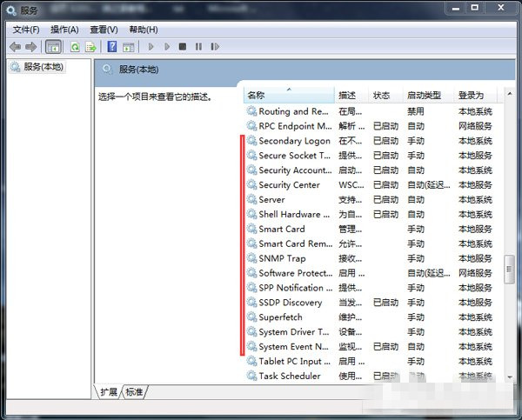Click the gear icon beside SSDP Discovery
The image size is (522, 420).
(x=251, y=303)
